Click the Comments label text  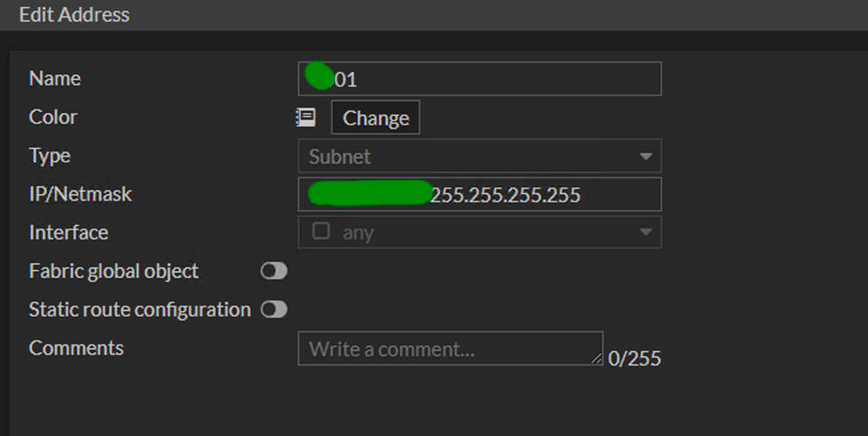76,347
